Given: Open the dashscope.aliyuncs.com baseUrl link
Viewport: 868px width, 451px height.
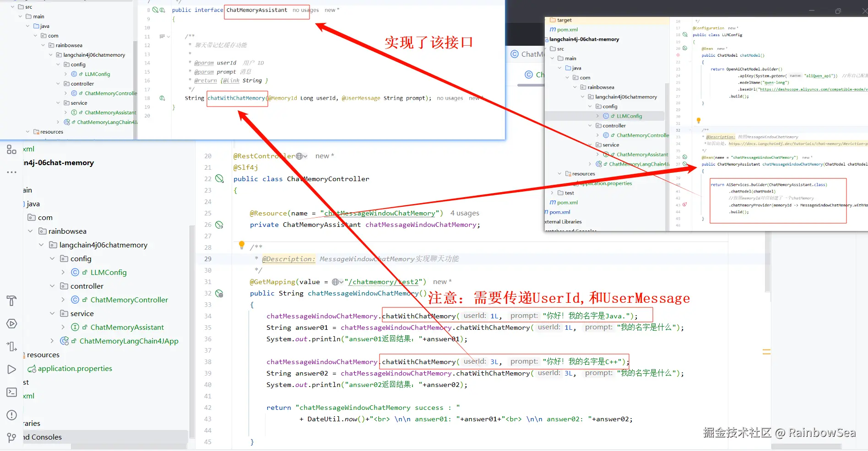Looking at the screenshot, I should 813,89.
